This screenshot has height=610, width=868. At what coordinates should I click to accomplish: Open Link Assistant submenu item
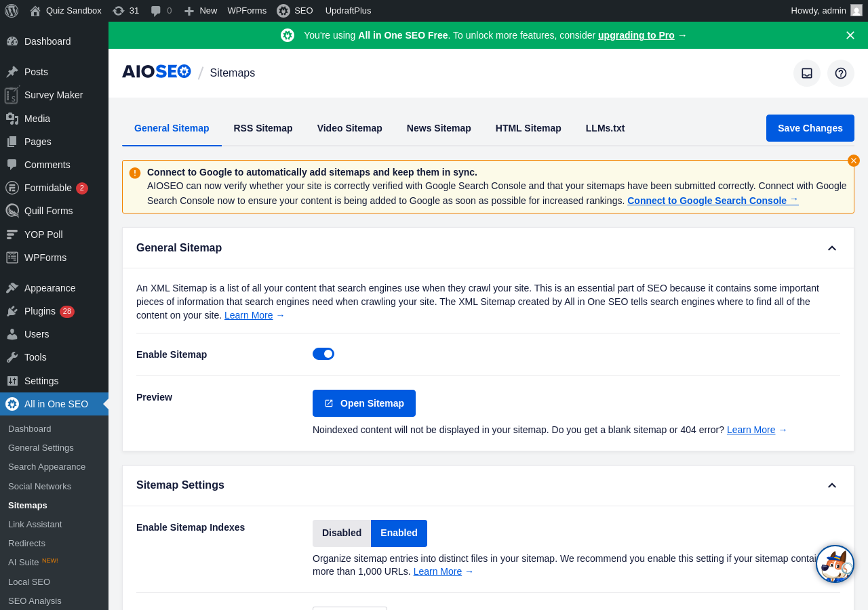(35, 525)
